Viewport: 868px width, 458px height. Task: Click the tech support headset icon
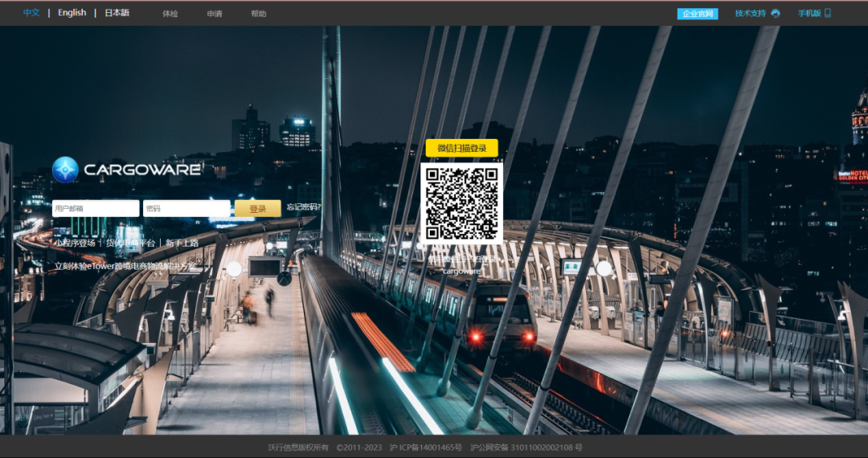776,14
